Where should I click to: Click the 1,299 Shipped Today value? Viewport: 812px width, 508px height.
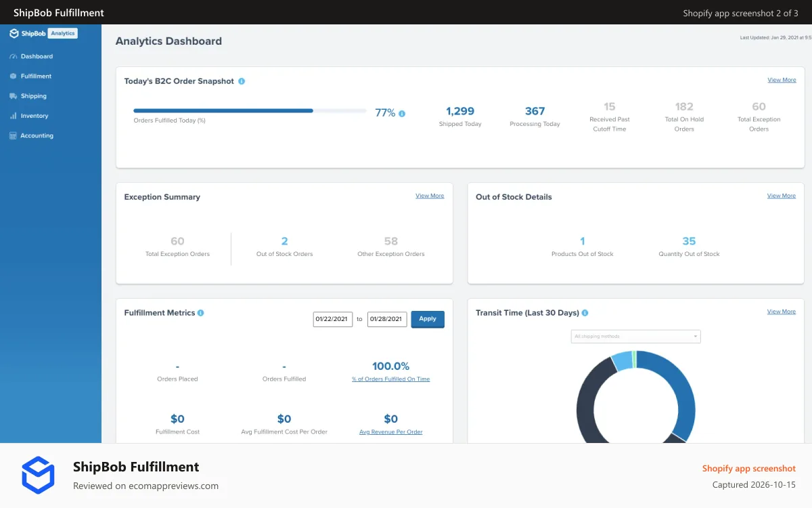tap(460, 111)
